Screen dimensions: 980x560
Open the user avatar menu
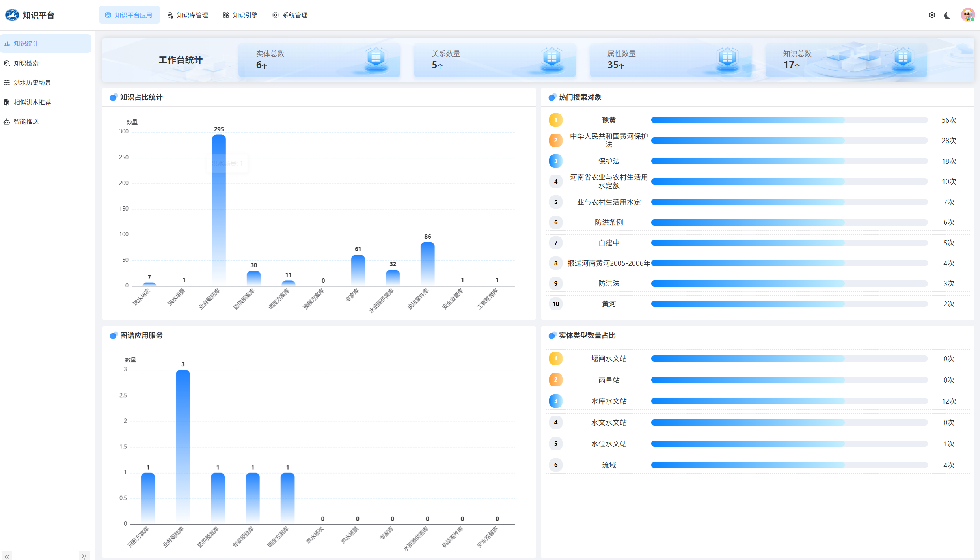tap(968, 15)
